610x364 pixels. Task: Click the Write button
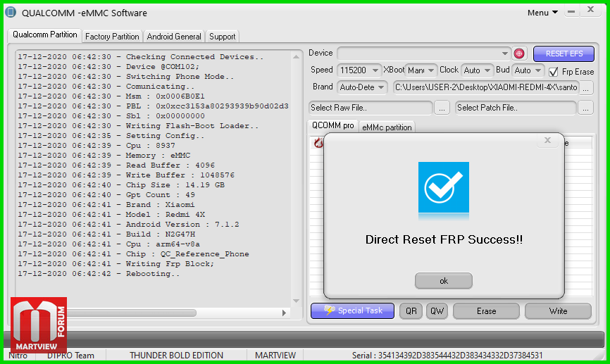559,311
